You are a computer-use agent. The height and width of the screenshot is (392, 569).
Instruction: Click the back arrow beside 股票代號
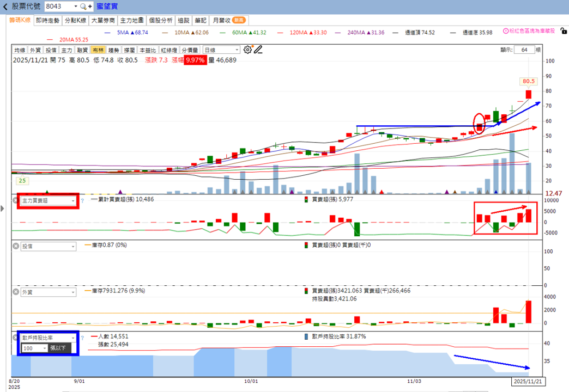coord(5,7)
